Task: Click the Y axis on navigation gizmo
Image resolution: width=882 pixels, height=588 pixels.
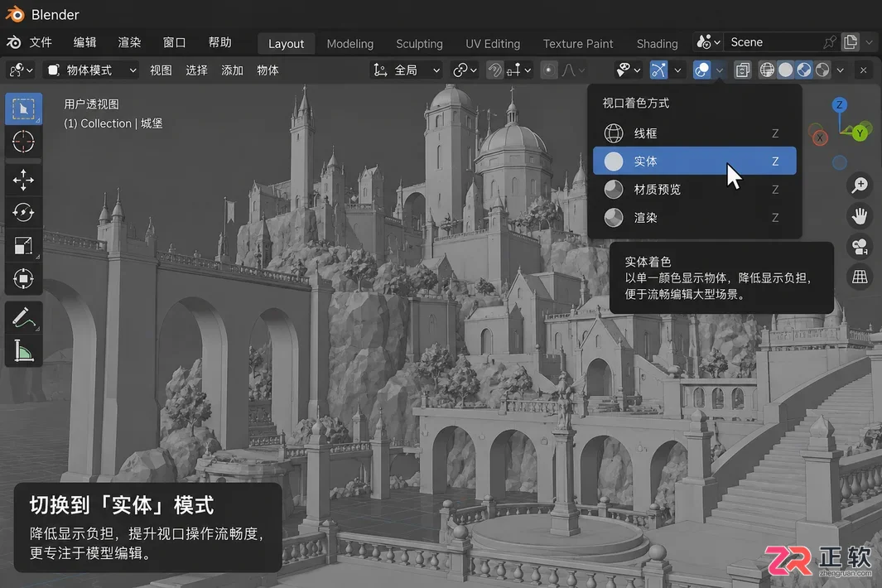Action: click(860, 133)
